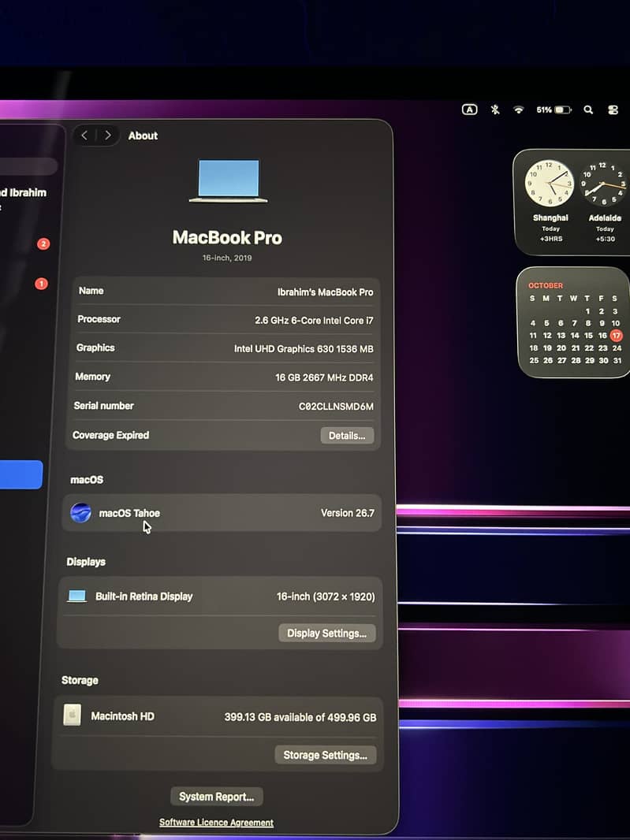The height and width of the screenshot is (840, 630).
Task: Click the name value Ibrahim's MacBook Pro
Action: [325, 292]
